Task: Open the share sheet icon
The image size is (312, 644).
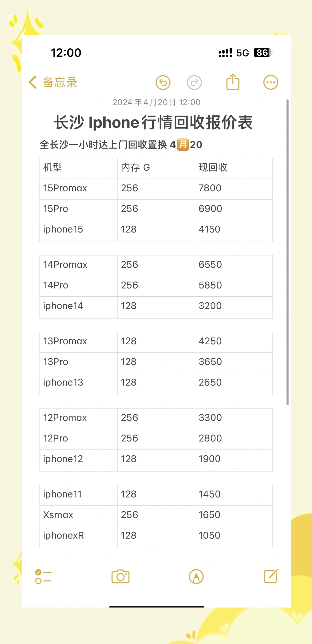Action: 233,82
